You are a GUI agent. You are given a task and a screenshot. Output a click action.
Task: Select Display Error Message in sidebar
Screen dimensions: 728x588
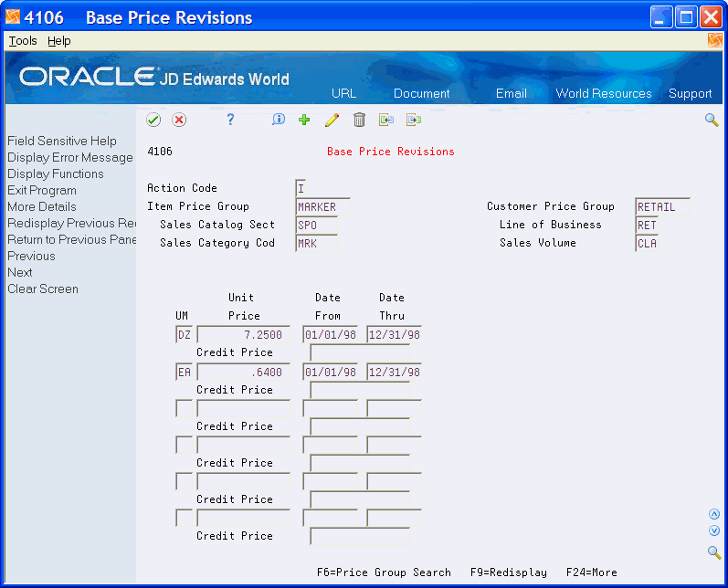pos(70,157)
